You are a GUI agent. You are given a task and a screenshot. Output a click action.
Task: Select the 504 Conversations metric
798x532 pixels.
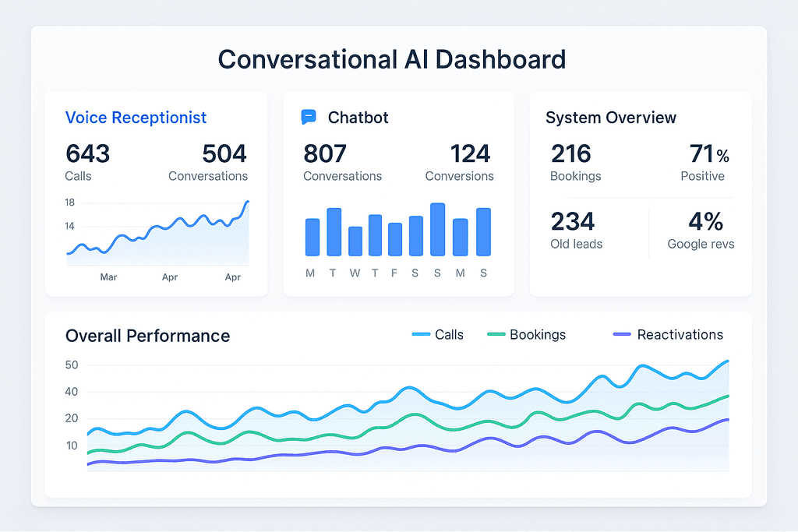(x=208, y=162)
